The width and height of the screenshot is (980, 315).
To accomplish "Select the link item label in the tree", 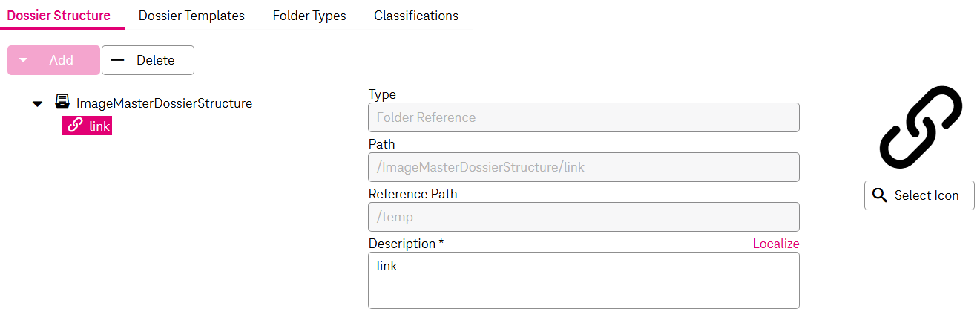I will (99, 126).
